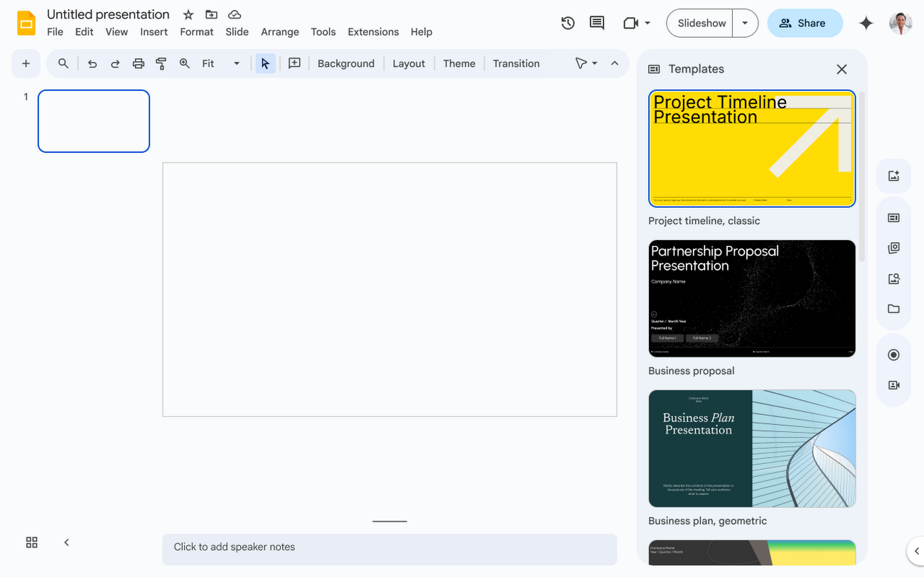Search the menus magnifier icon
The image size is (924, 577).
coord(63,63)
